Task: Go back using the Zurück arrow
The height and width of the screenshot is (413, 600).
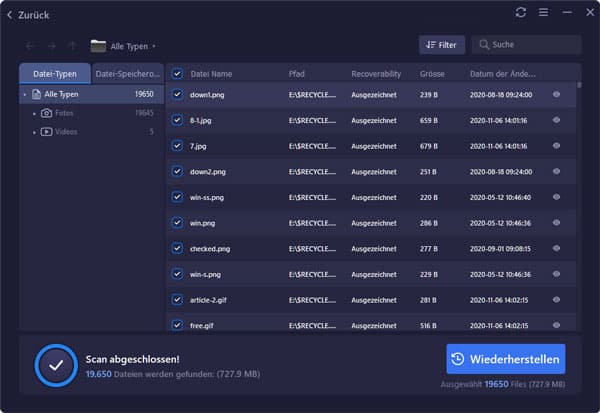Action: (x=10, y=15)
